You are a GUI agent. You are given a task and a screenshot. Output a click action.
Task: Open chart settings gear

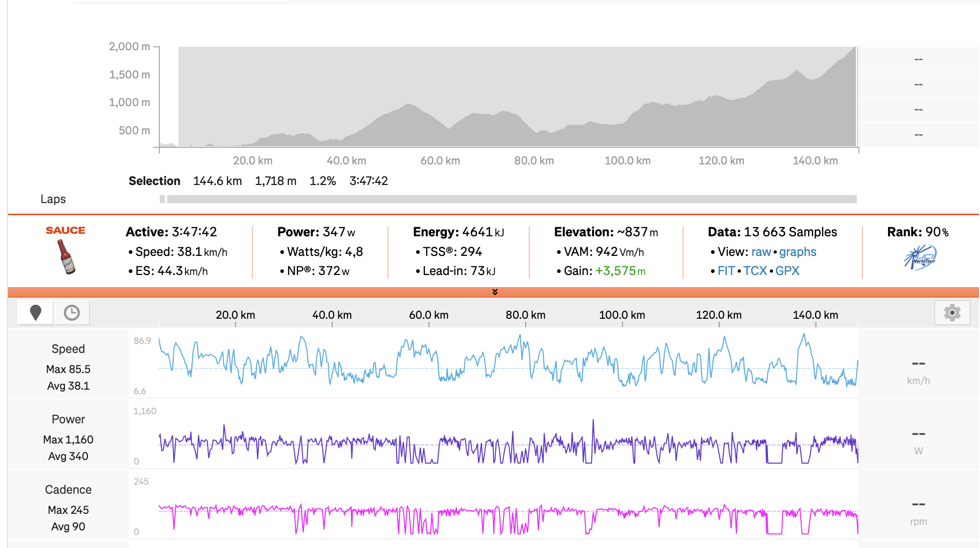click(952, 313)
